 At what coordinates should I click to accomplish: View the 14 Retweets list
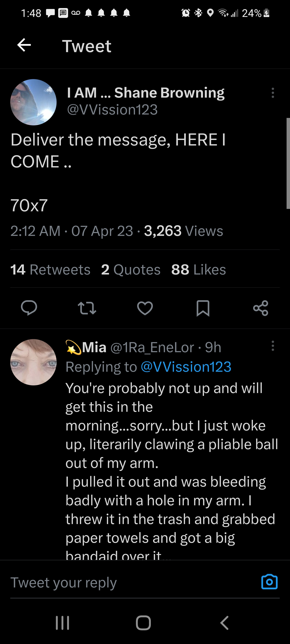click(50, 269)
